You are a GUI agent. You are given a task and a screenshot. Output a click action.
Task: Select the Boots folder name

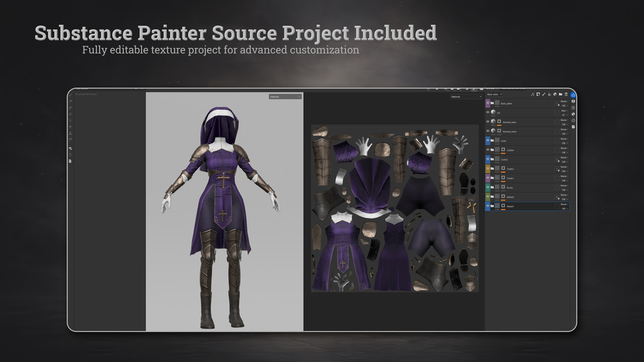click(510, 188)
